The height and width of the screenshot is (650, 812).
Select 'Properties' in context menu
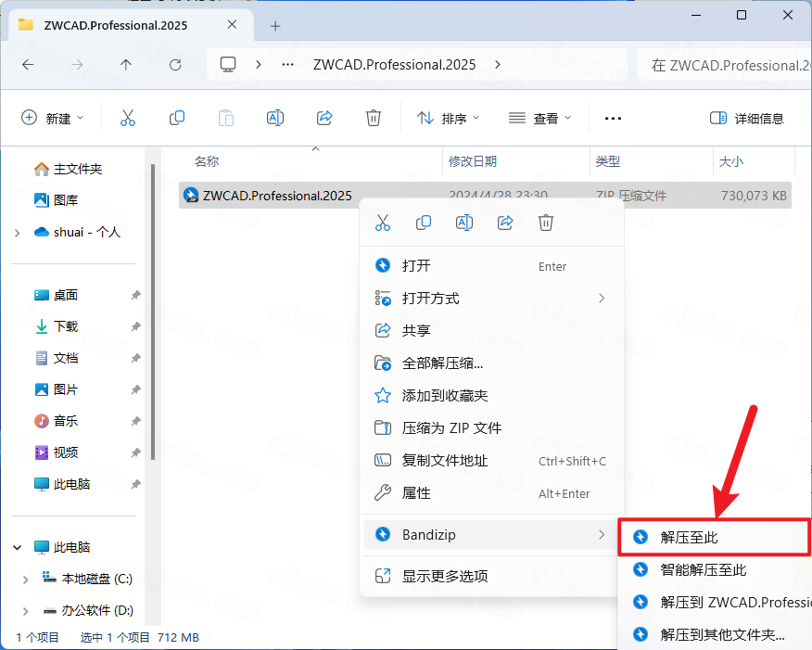(x=416, y=493)
